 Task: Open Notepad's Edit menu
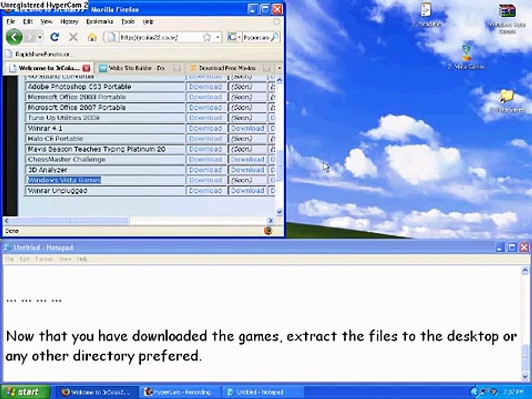click(24, 259)
